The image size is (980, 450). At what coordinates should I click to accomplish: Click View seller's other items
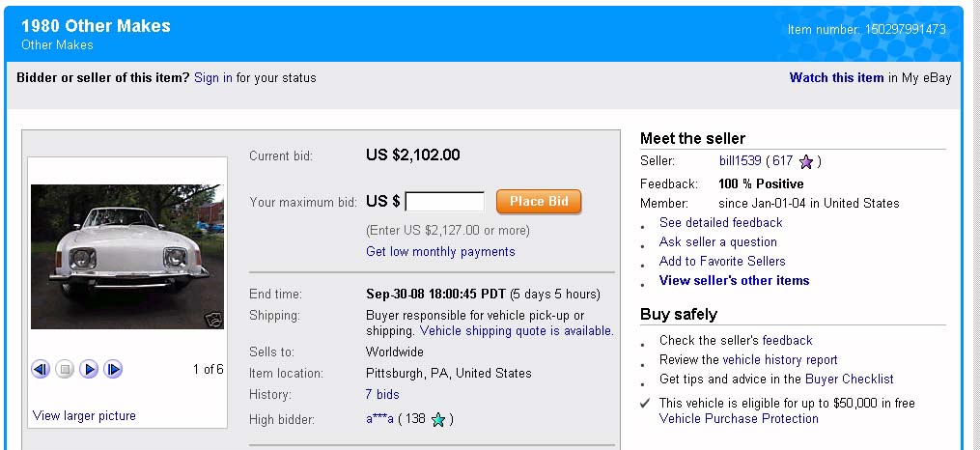734,280
